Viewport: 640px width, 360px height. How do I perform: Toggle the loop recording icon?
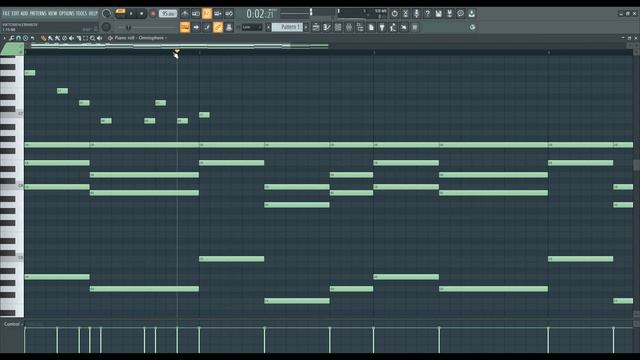coord(229,13)
